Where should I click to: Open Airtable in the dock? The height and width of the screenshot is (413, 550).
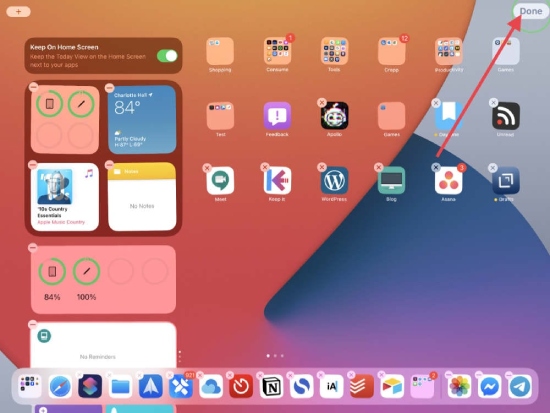(x=392, y=386)
